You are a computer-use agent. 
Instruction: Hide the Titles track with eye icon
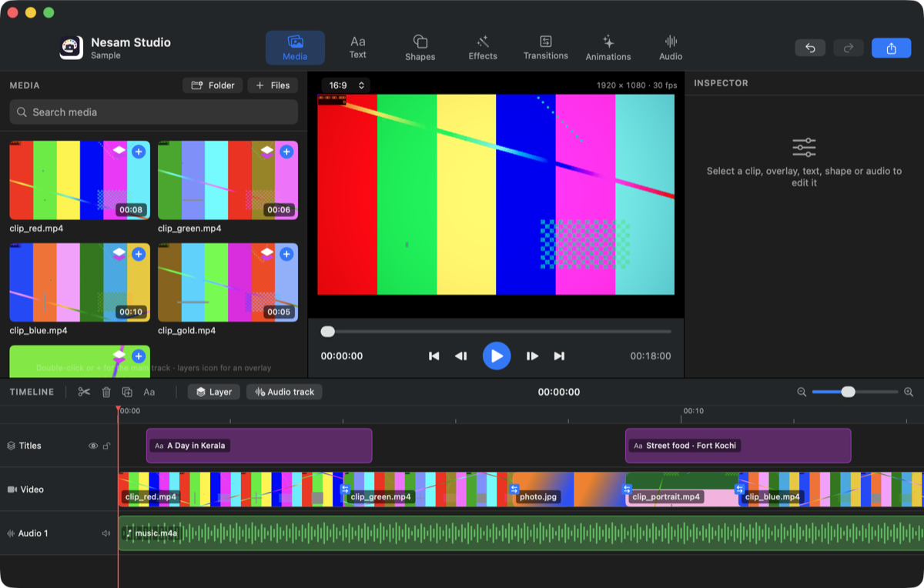pos(93,446)
